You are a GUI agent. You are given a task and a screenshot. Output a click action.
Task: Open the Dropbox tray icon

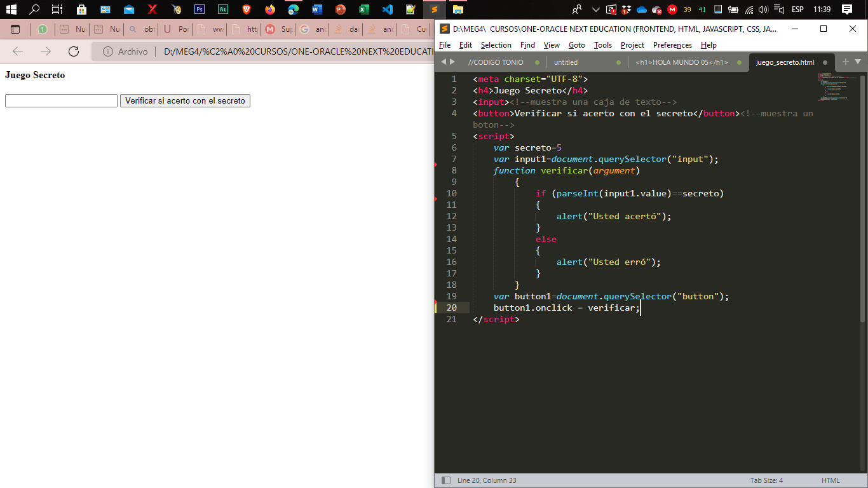627,10
